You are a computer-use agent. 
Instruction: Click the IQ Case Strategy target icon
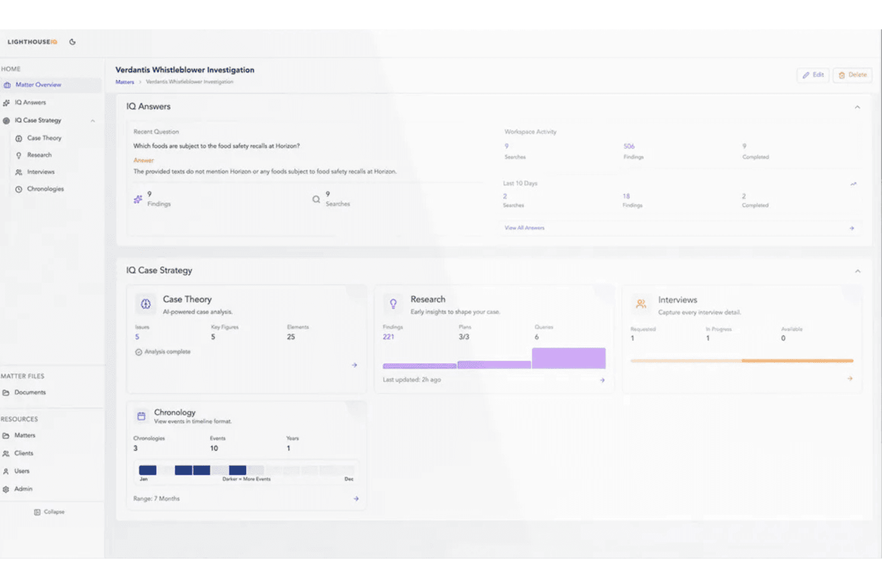[x=7, y=121]
